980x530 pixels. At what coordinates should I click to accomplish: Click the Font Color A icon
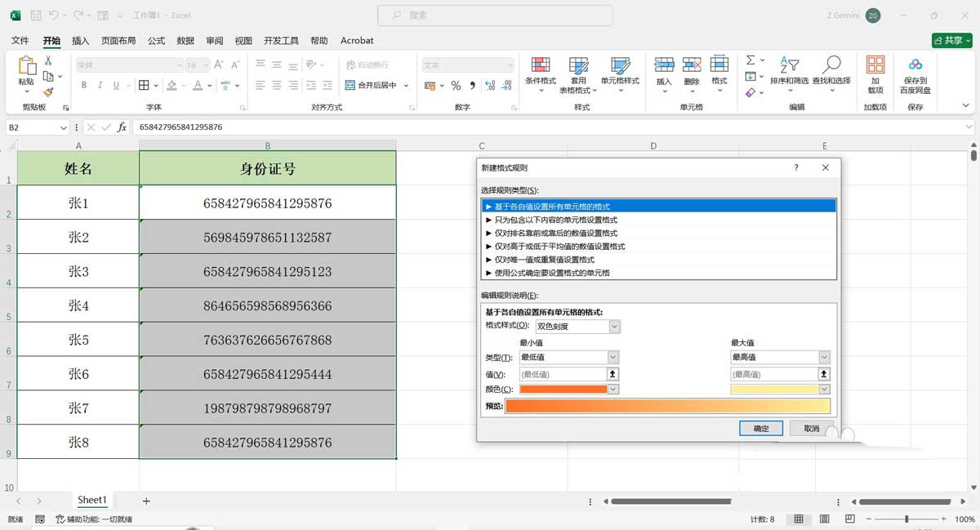click(x=198, y=85)
